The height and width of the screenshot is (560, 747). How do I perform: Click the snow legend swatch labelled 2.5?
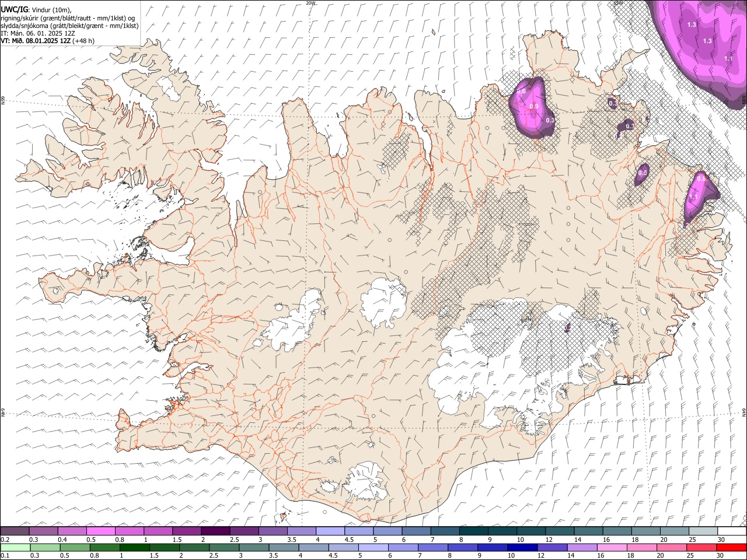(x=244, y=531)
